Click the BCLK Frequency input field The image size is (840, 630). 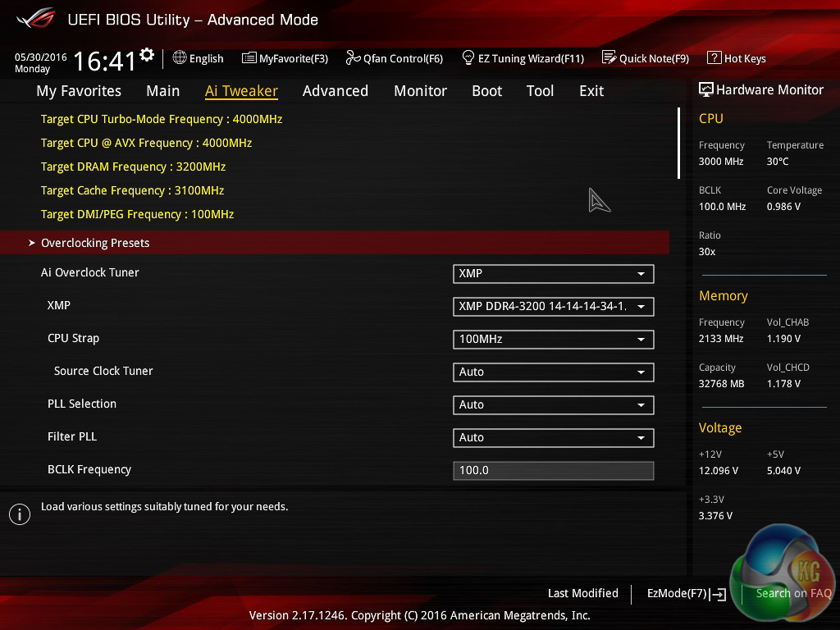pyautogui.click(x=554, y=470)
